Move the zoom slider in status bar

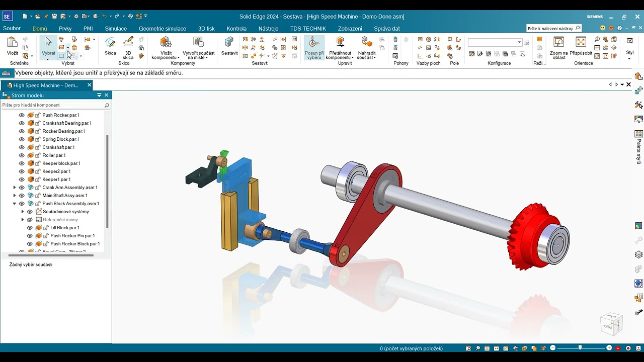click(580, 348)
